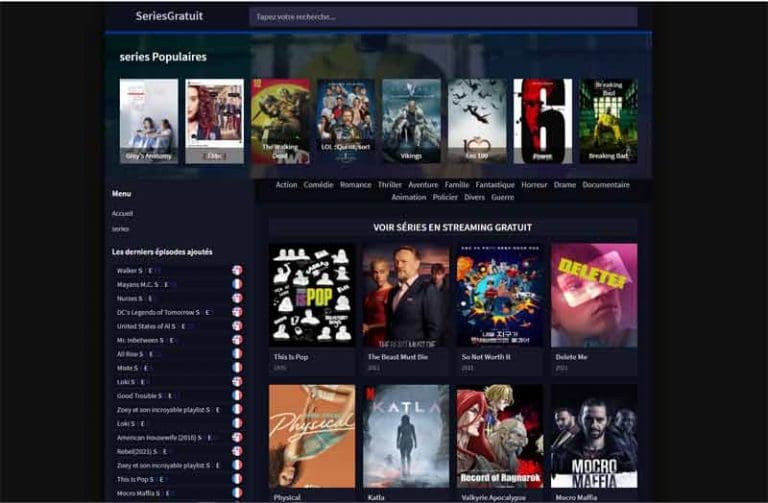The image size is (768, 503).
Task: Open the Accueil menu link
Action: 122,213
